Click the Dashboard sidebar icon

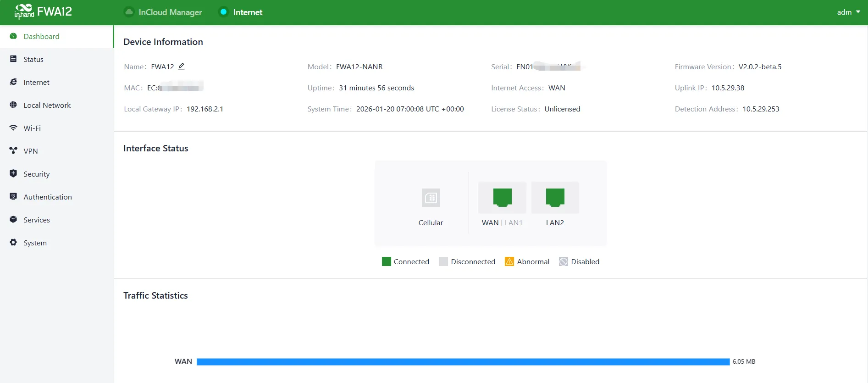pyautogui.click(x=13, y=36)
